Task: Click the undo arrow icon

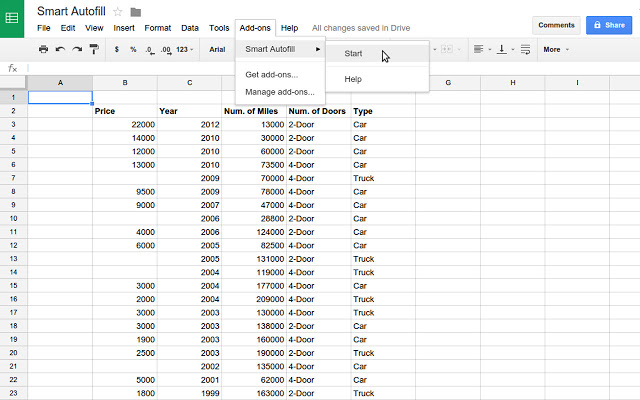Action: pos(60,49)
